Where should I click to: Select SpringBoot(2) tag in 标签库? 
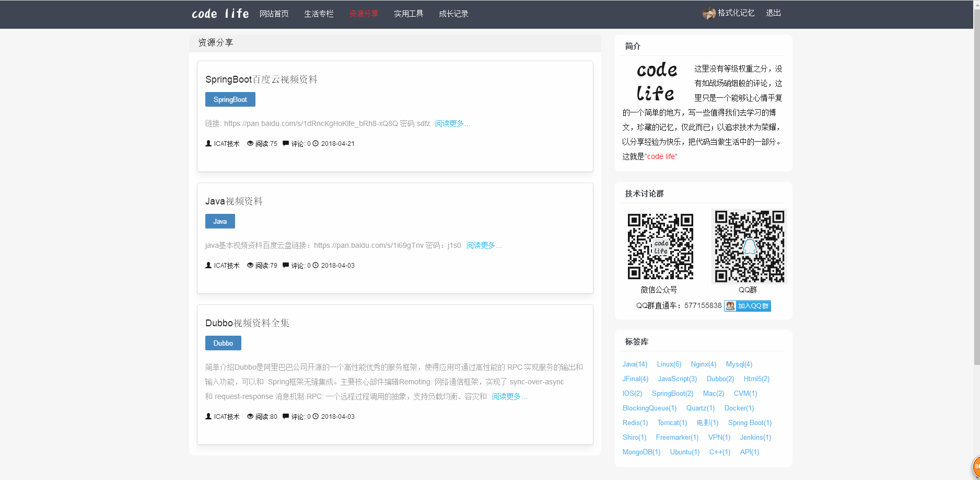[673, 393]
